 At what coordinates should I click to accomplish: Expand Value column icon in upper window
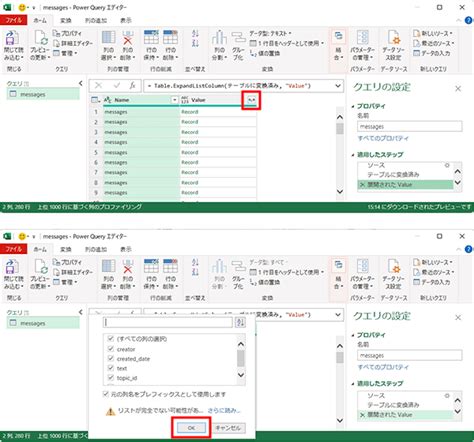251,100
